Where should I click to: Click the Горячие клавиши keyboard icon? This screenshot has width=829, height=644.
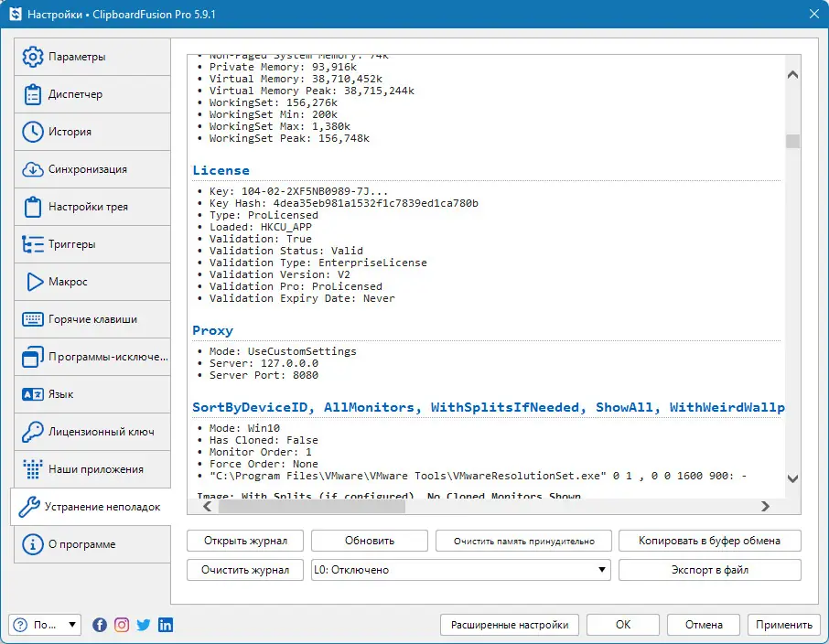pos(33,319)
